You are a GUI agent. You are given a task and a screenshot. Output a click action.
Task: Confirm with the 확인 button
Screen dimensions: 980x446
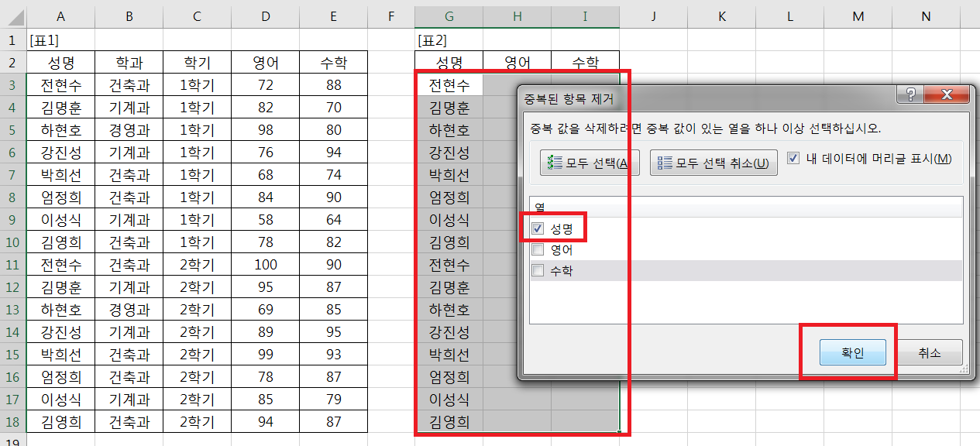pyautogui.click(x=852, y=353)
